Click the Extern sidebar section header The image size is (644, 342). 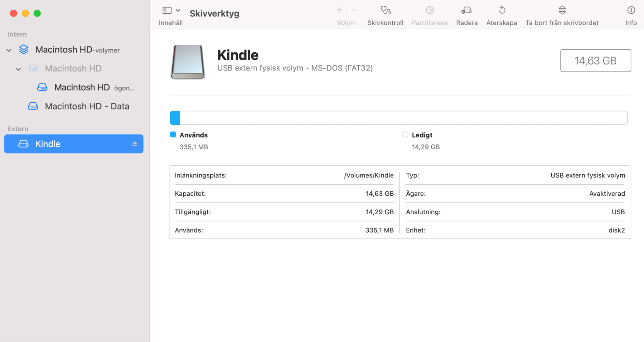click(18, 129)
